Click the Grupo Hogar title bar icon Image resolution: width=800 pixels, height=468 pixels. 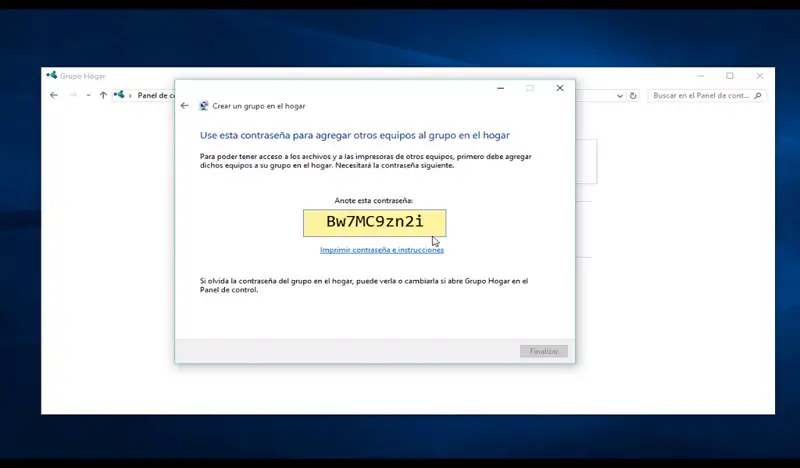pos(52,76)
